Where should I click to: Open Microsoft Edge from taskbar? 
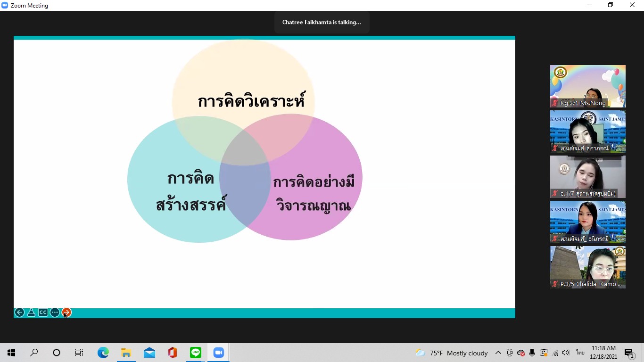click(103, 353)
